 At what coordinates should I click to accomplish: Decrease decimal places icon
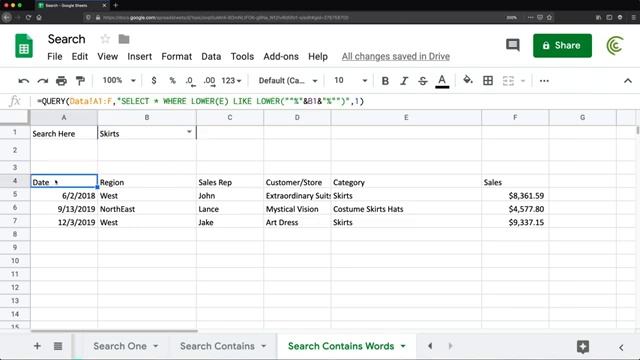click(190, 81)
